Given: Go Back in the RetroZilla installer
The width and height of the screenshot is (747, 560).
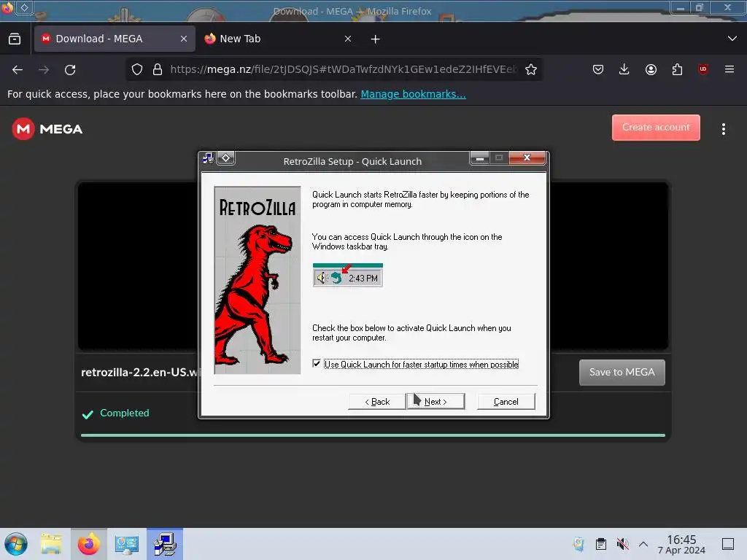Looking at the screenshot, I should [377, 402].
